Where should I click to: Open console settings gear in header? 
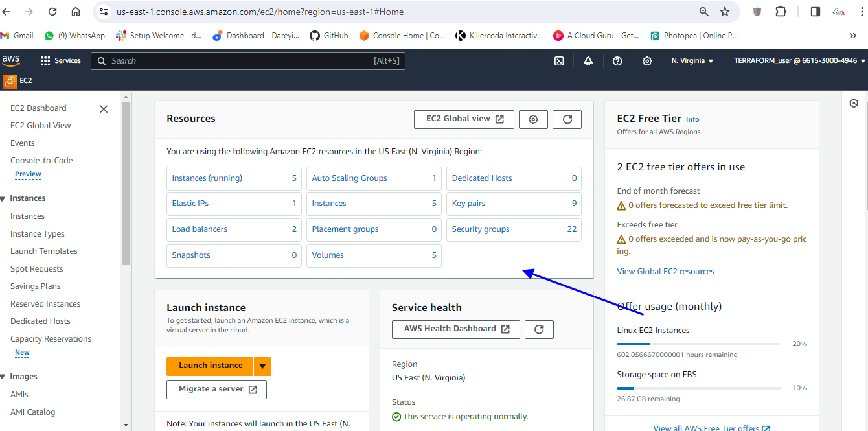[x=646, y=61]
